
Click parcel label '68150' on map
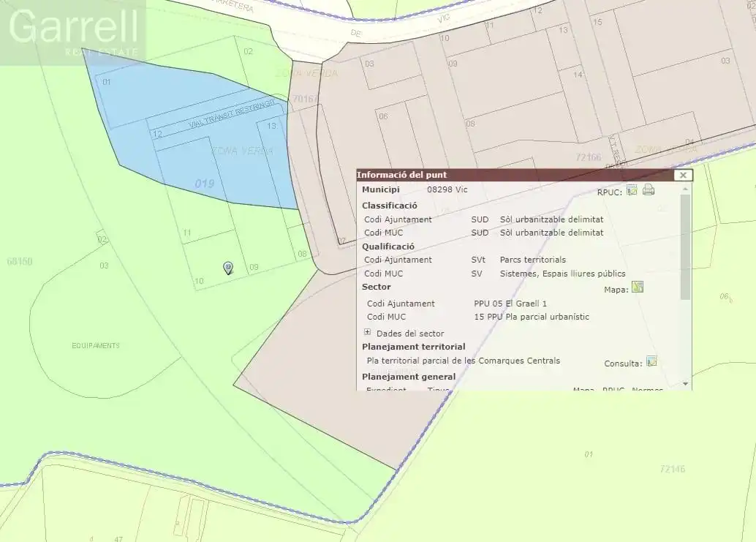point(20,261)
